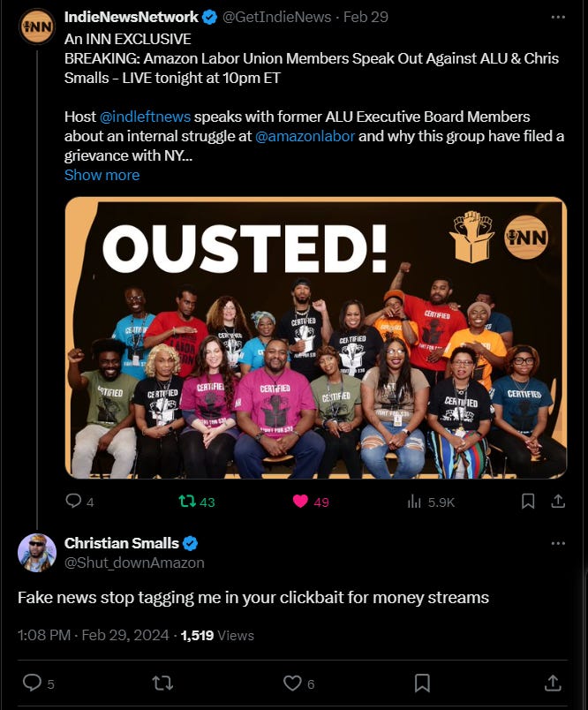The width and height of the screenshot is (588, 710).
Task: Open the INN profile avatar
Action: tap(37, 26)
